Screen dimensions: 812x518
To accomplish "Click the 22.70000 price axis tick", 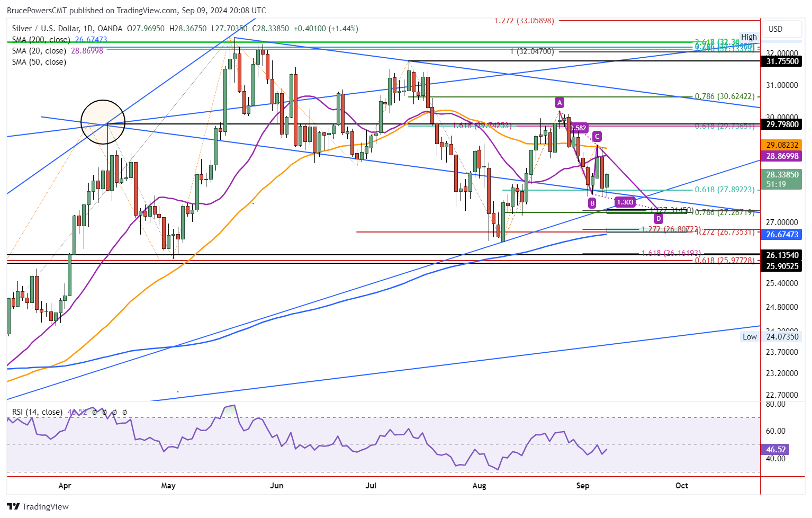I will tap(782, 395).
